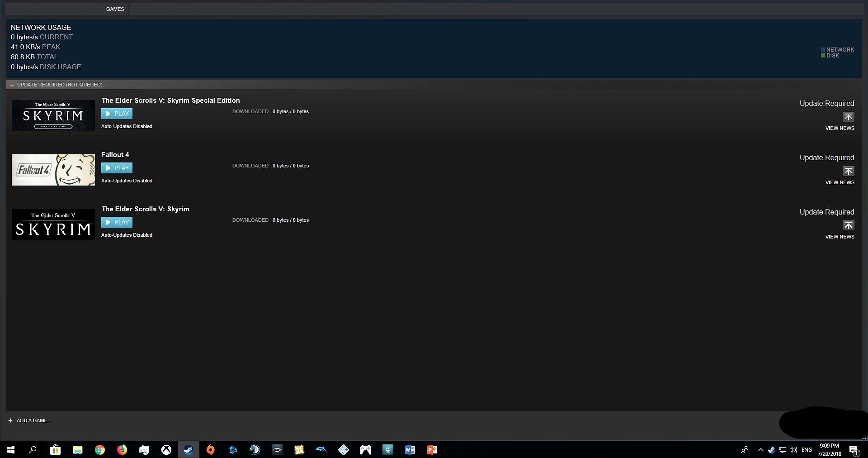The width and height of the screenshot is (868, 458).
Task: Open the TeamSpeak headset icon in taskbar
Action: pos(255,450)
